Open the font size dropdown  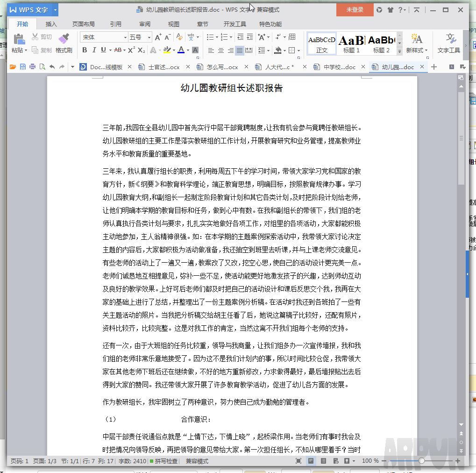(x=148, y=37)
